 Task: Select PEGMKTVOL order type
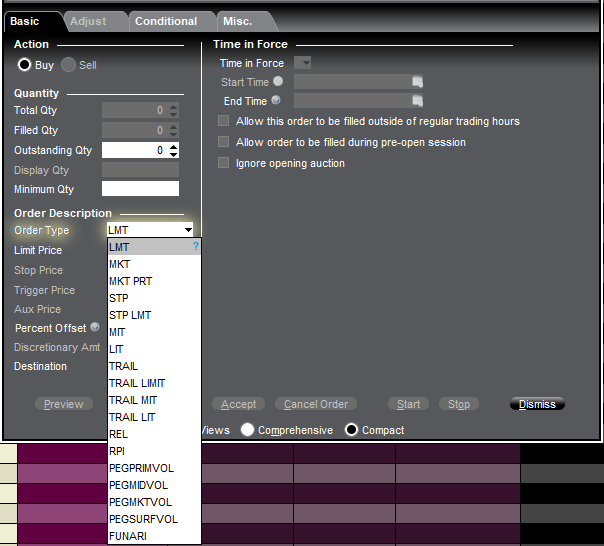154,502
